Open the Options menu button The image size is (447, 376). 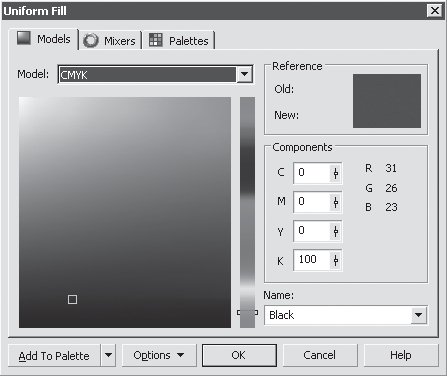[159, 355]
